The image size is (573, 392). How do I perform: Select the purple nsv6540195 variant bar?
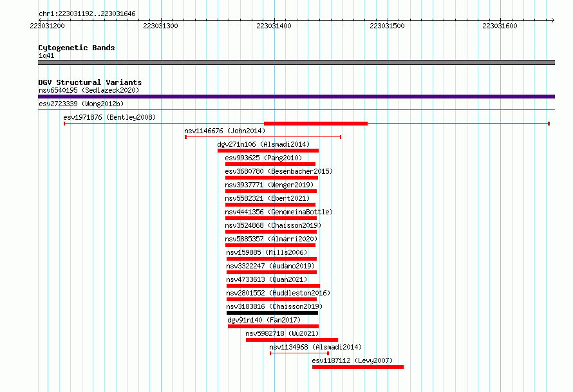click(296, 97)
